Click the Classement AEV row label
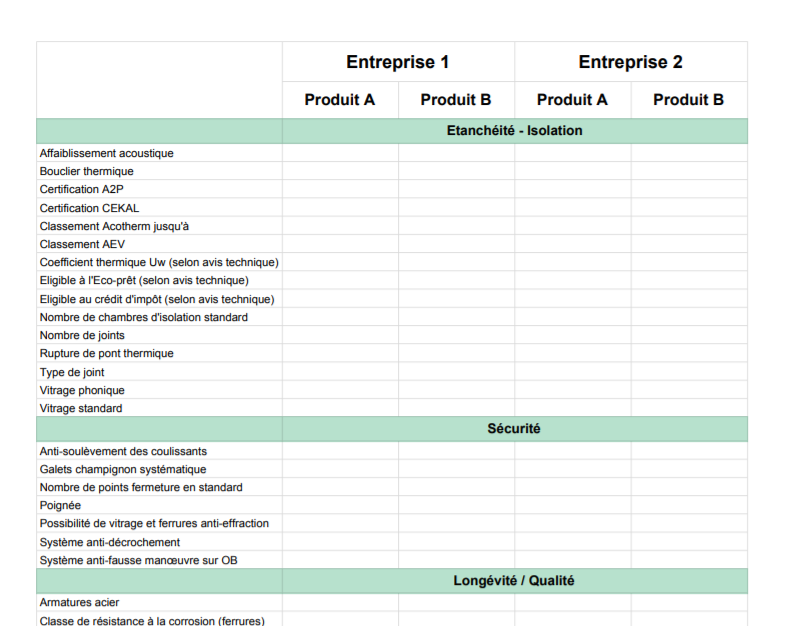Viewport: 804px width, 626px height. coord(83,244)
